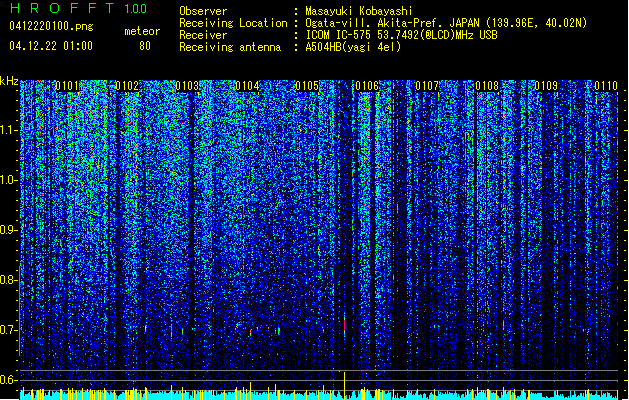Click the Receiving antenna label
Screen dimensions: 629x400
point(230,47)
